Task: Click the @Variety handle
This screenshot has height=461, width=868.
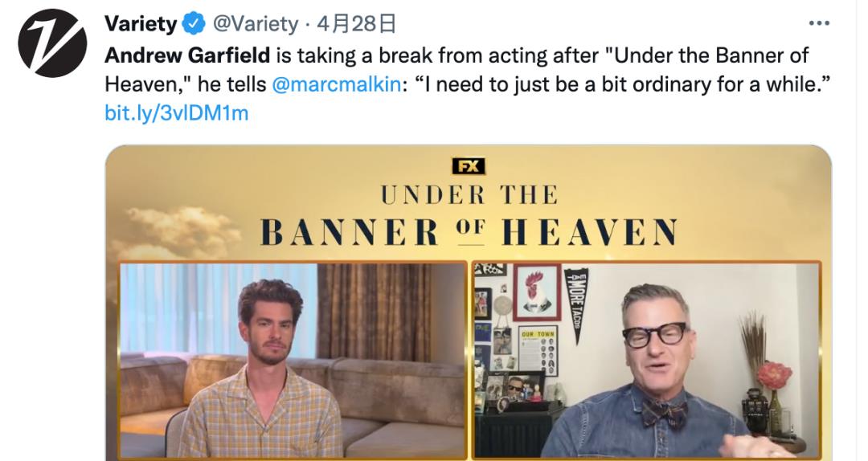Action: 256,24
